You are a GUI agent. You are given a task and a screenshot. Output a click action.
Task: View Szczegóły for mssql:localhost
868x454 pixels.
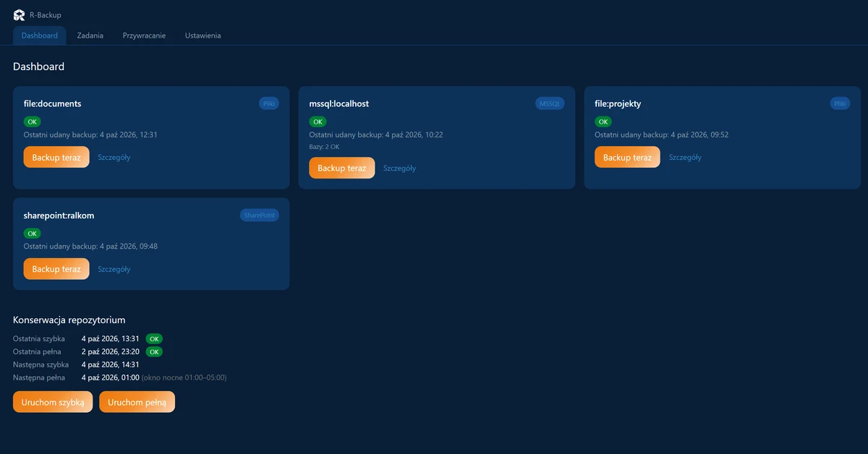pyautogui.click(x=400, y=168)
